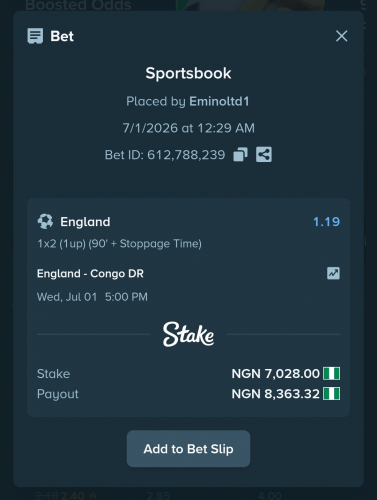The width and height of the screenshot is (377, 500).
Task: Click the Nigerian flag beside Payout amount
Action: click(x=332, y=394)
